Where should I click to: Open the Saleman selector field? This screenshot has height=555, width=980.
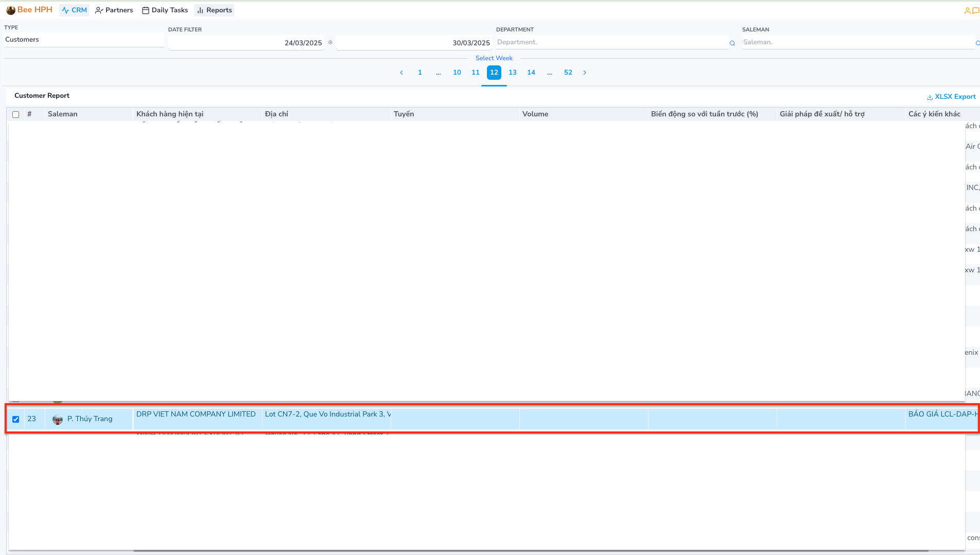tap(861, 43)
